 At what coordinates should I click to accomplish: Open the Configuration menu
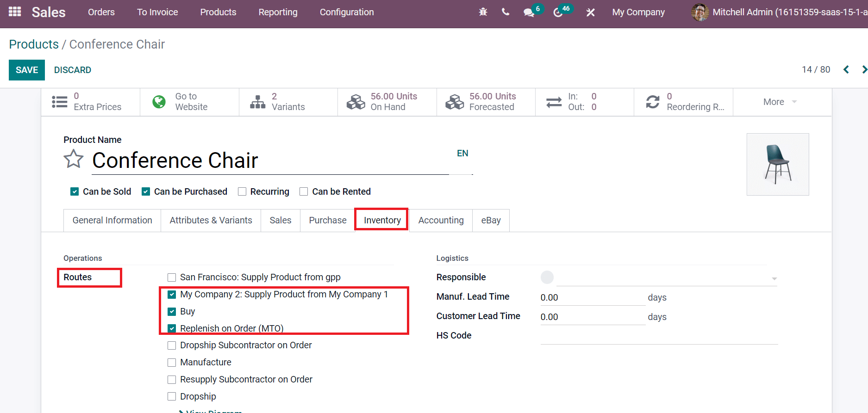pos(347,12)
